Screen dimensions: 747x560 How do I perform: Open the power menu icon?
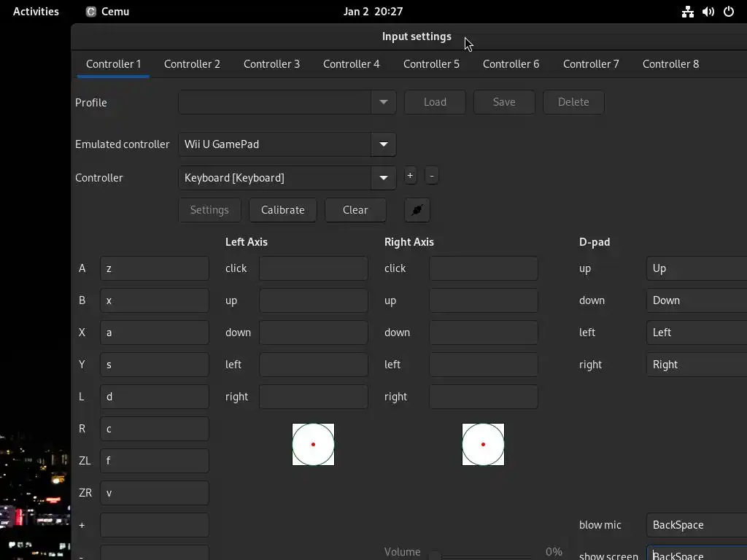tap(729, 12)
